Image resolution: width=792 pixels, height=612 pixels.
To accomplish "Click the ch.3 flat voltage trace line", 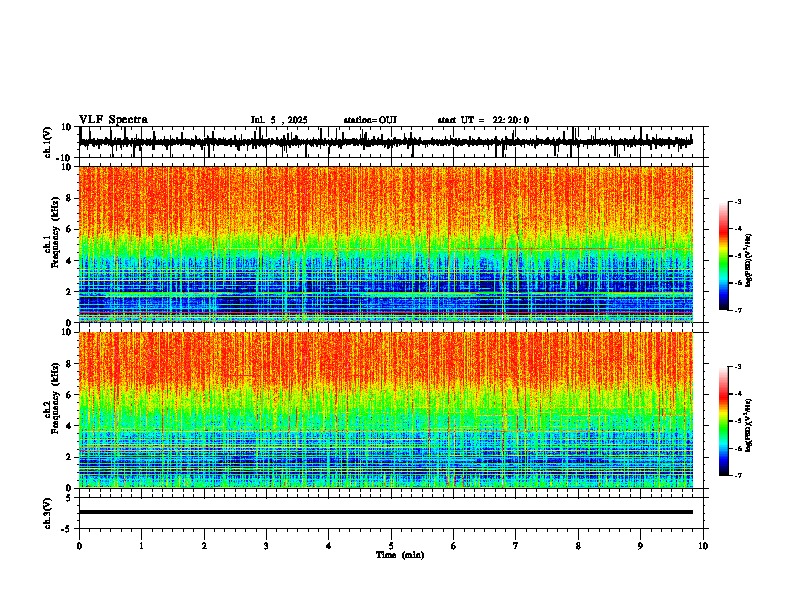I will tap(386, 512).
